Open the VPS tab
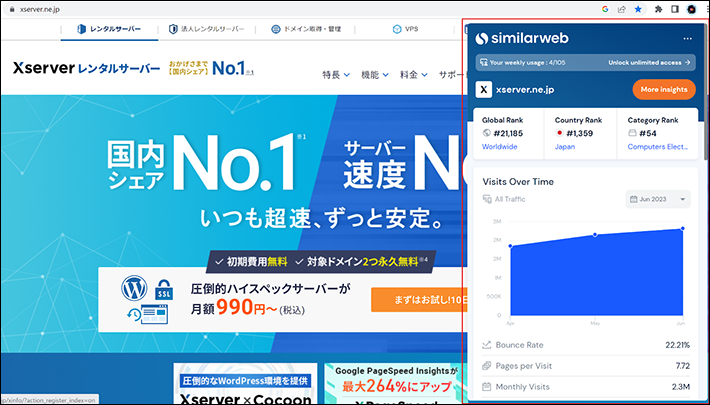Image resolution: width=710 pixels, height=405 pixels. tap(405, 29)
